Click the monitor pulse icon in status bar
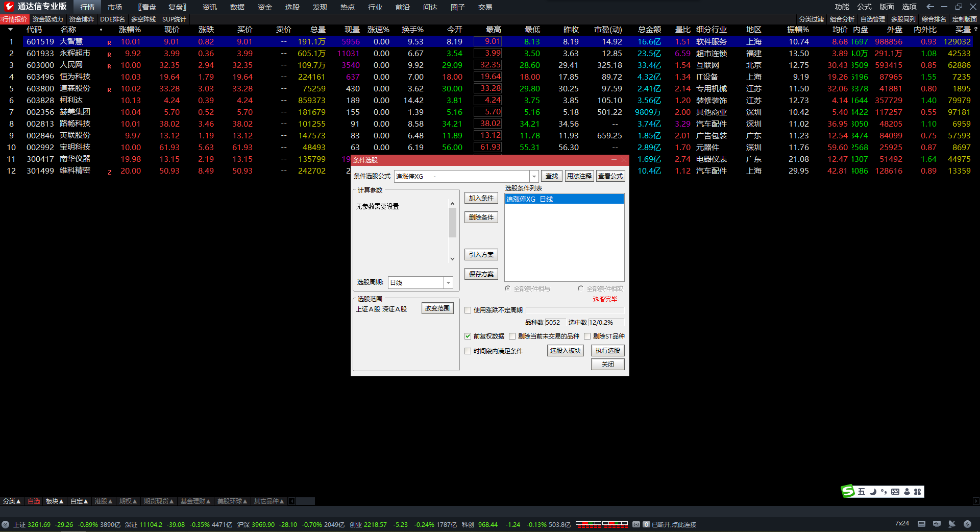Viewport: 980px width, 532px height. 937,524
